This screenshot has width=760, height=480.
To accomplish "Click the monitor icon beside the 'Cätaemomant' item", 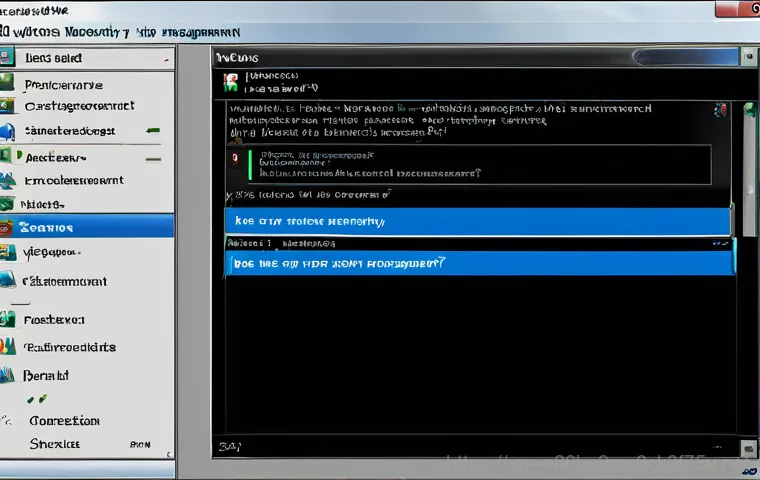I will (9, 281).
